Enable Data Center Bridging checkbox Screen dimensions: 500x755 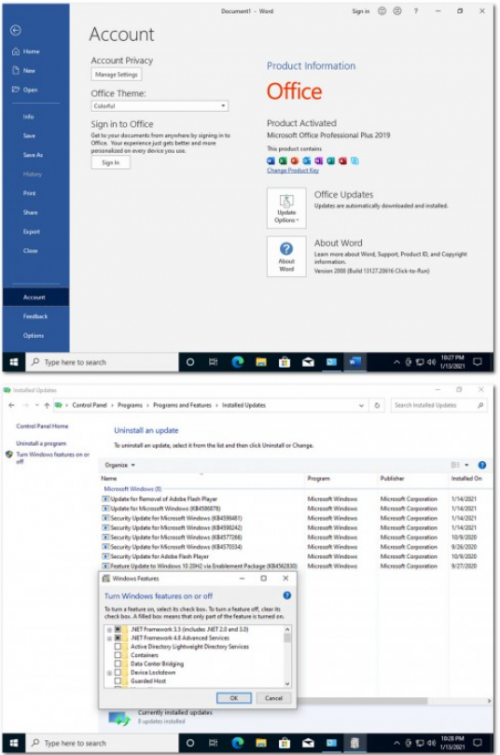tap(118, 664)
